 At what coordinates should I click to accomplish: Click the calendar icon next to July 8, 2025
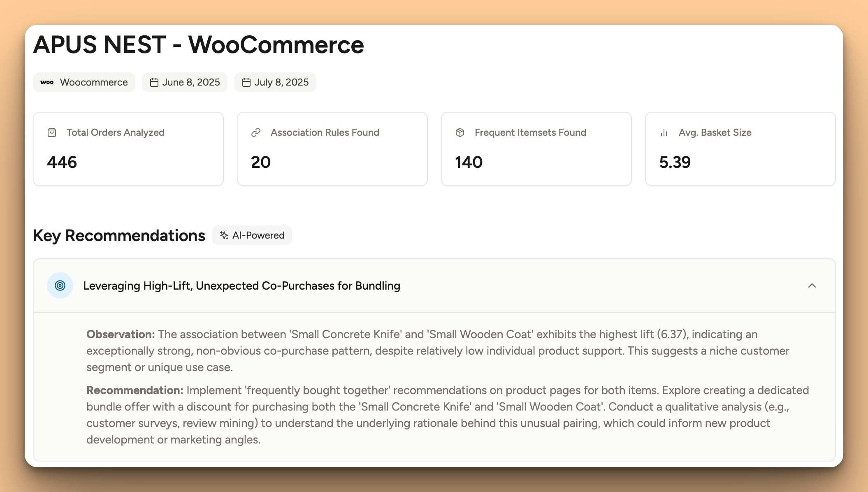(246, 82)
